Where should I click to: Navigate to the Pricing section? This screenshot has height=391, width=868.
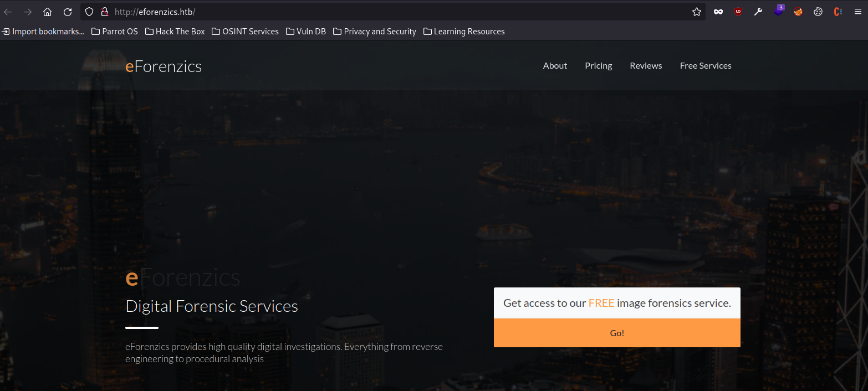[x=598, y=65]
